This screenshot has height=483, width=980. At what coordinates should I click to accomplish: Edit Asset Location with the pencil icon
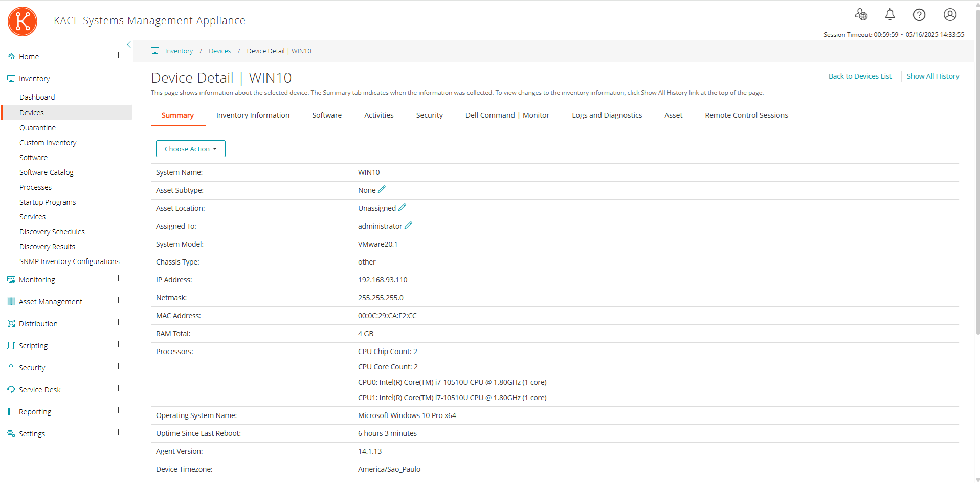[402, 207]
